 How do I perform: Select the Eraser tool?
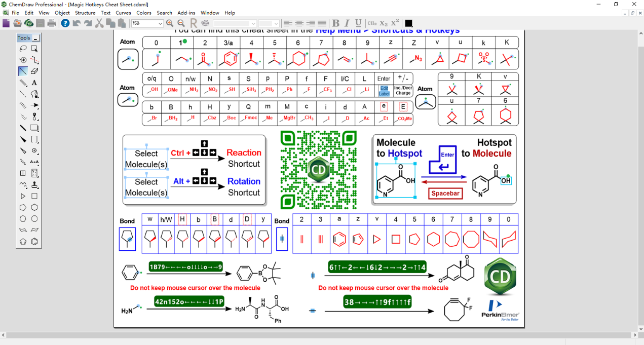click(x=34, y=71)
